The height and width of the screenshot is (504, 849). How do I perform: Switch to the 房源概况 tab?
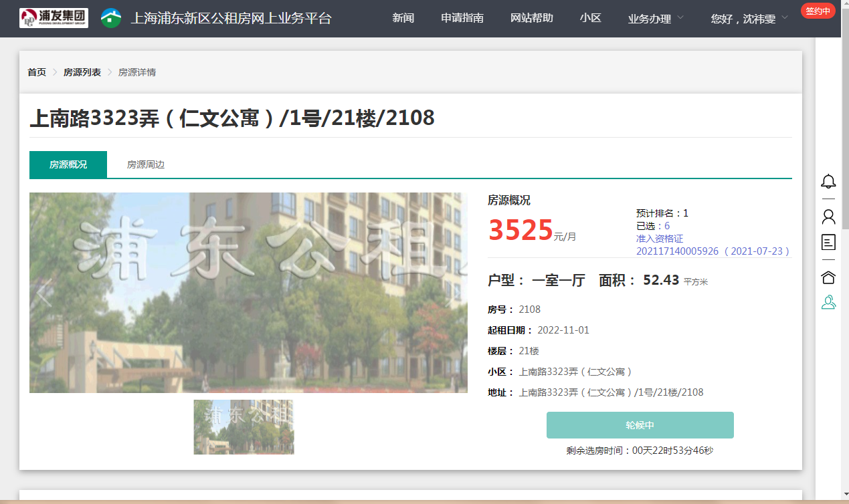68,164
